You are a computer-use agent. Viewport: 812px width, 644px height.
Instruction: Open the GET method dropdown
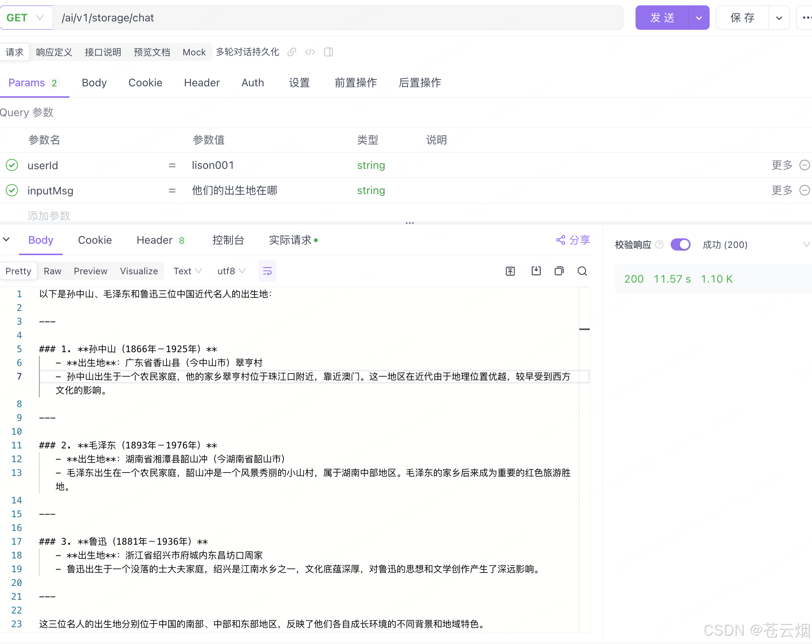point(26,18)
